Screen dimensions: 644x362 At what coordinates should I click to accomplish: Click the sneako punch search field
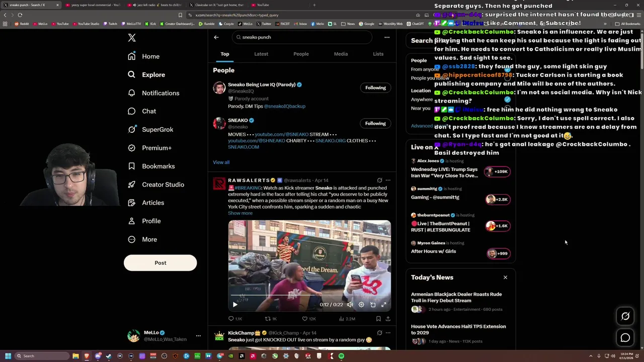(302, 37)
